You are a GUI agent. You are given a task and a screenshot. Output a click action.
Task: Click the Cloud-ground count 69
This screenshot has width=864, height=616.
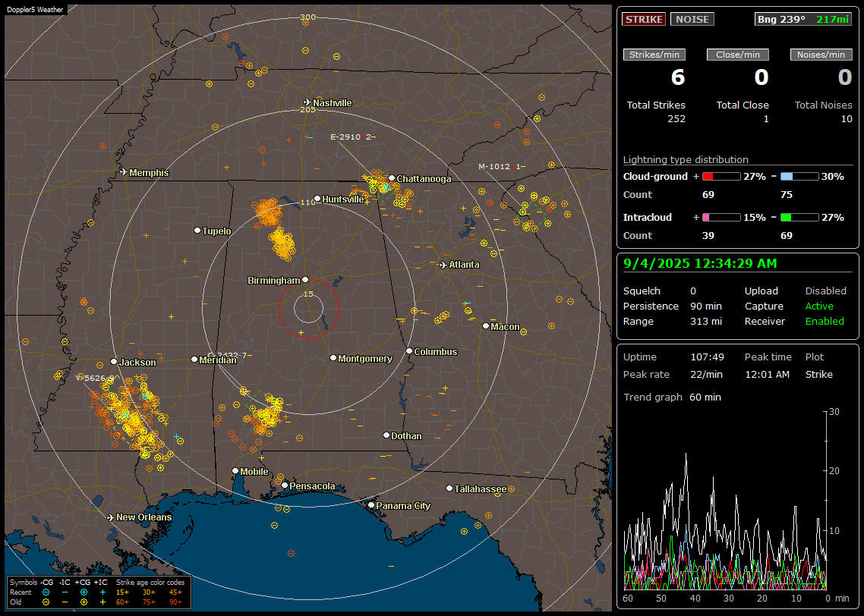708,195
